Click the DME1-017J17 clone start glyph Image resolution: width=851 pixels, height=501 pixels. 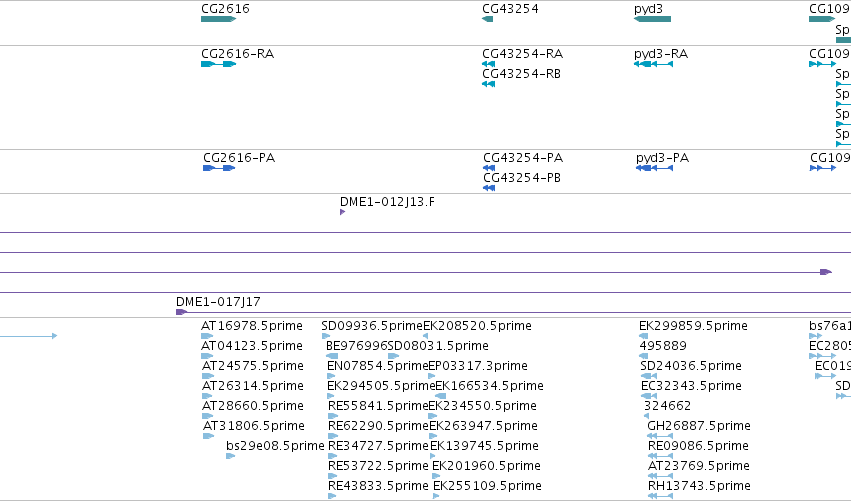click(x=181, y=312)
